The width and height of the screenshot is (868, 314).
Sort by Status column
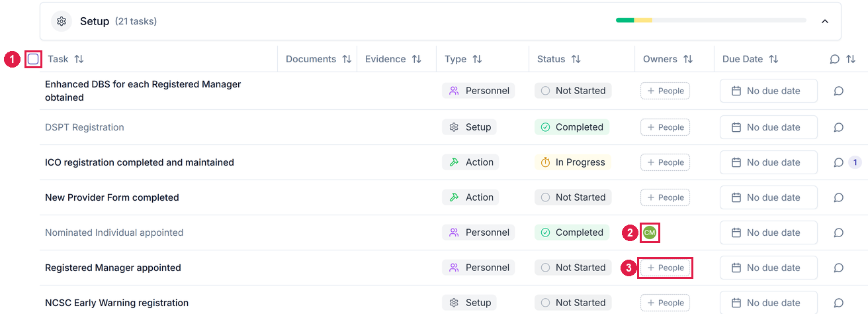(x=576, y=59)
